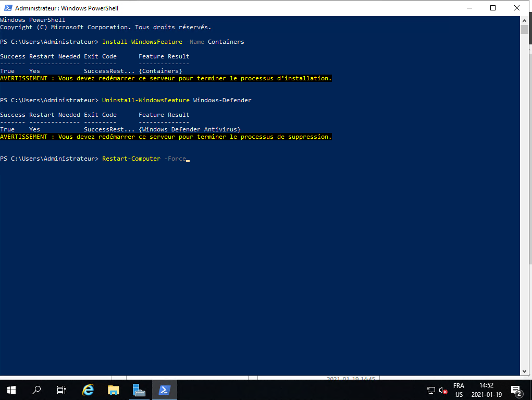Open the Windows Start menu
532x400 pixels.
point(11,390)
